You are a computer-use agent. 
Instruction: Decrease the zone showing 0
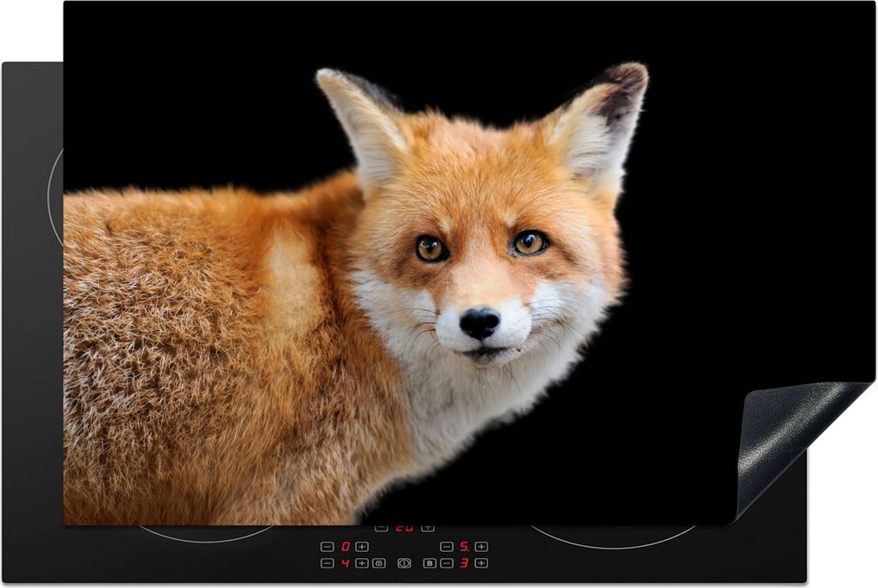(x=327, y=547)
